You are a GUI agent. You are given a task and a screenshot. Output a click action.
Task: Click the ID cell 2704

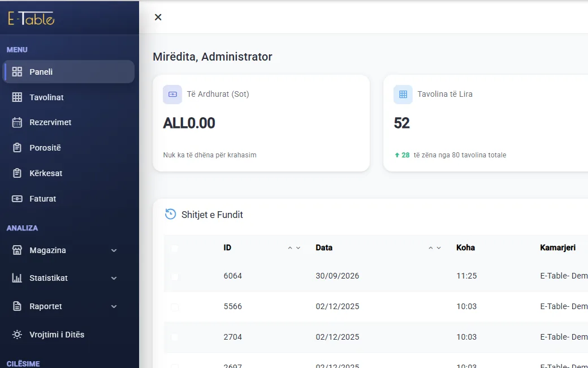[x=232, y=337]
